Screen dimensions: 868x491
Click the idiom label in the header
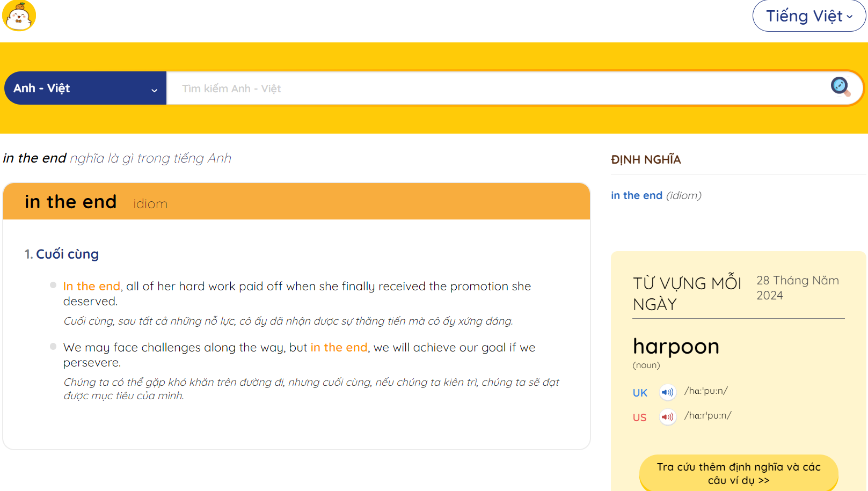coord(150,204)
